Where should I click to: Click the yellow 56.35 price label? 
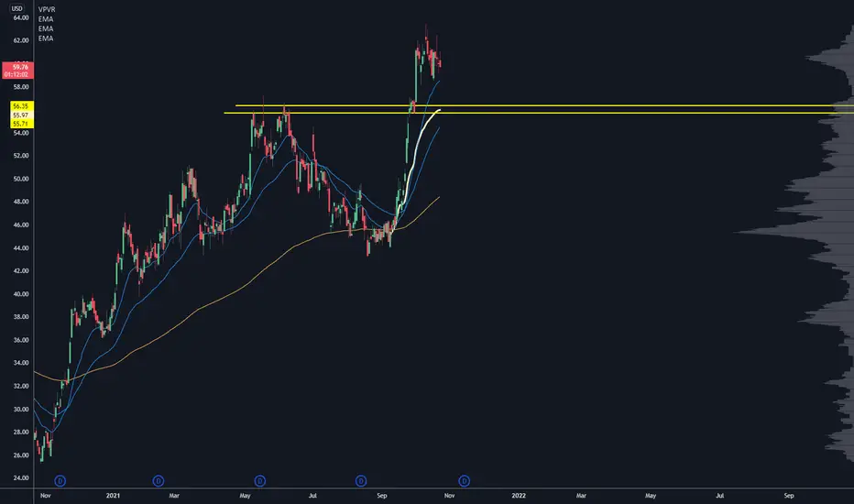(x=21, y=106)
